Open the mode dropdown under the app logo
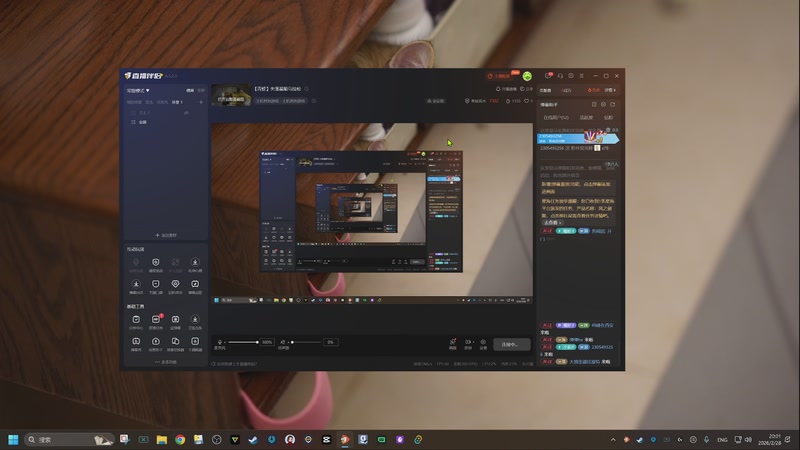 pyautogui.click(x=138, y=90)
